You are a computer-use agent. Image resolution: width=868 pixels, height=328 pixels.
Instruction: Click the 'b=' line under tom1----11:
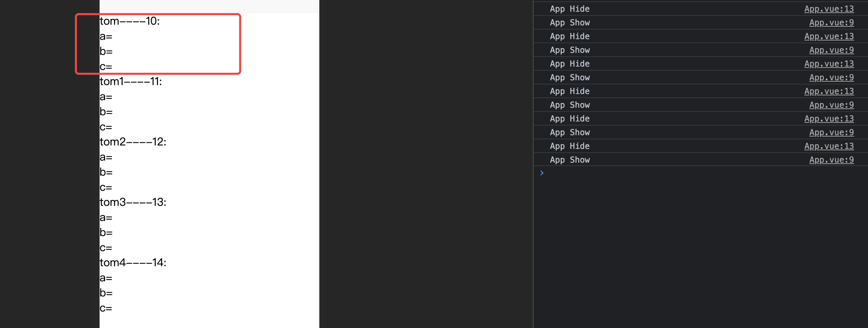pyautogui.click(x=106, y=112)
